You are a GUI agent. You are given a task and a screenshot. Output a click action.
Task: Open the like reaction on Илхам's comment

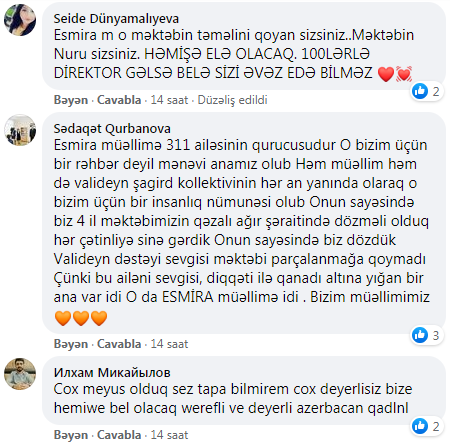(x=426, y=426)
